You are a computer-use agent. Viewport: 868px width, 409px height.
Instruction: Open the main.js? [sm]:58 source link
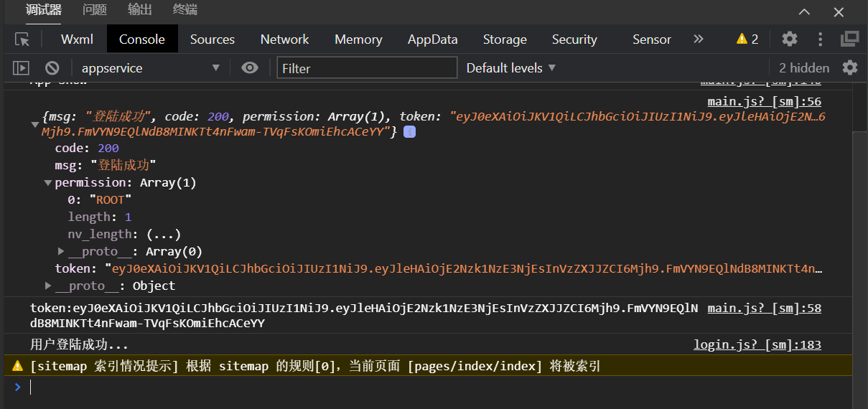point(764,309)
